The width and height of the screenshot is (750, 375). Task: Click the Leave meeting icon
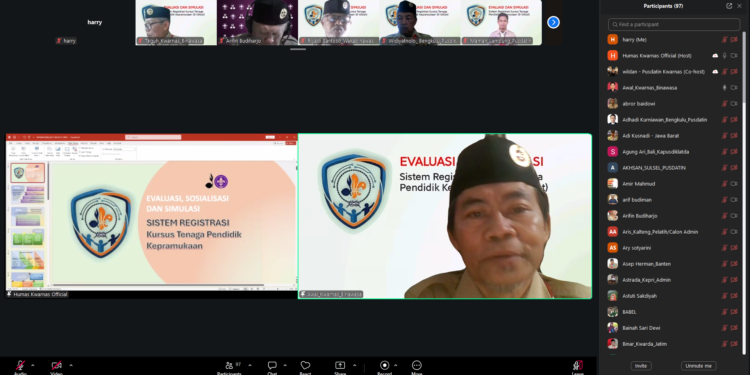[x=578, y=365]
